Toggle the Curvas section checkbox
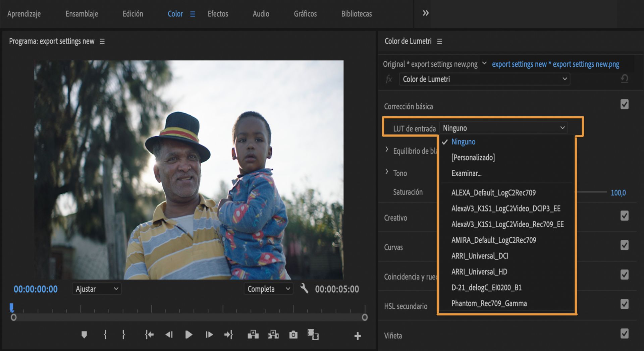This screenshot has width=644, height=351. (624, 245)
